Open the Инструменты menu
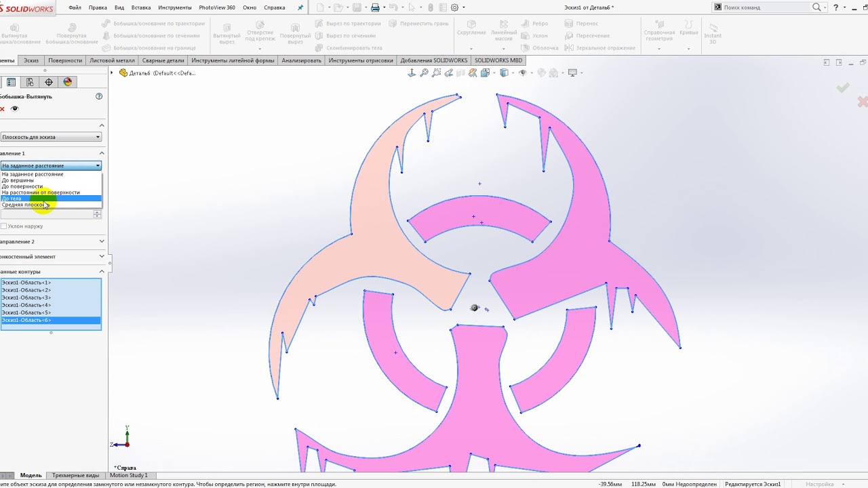Image resolution: width=868 pixels, height=488 pixels. (x=175, y=7)
